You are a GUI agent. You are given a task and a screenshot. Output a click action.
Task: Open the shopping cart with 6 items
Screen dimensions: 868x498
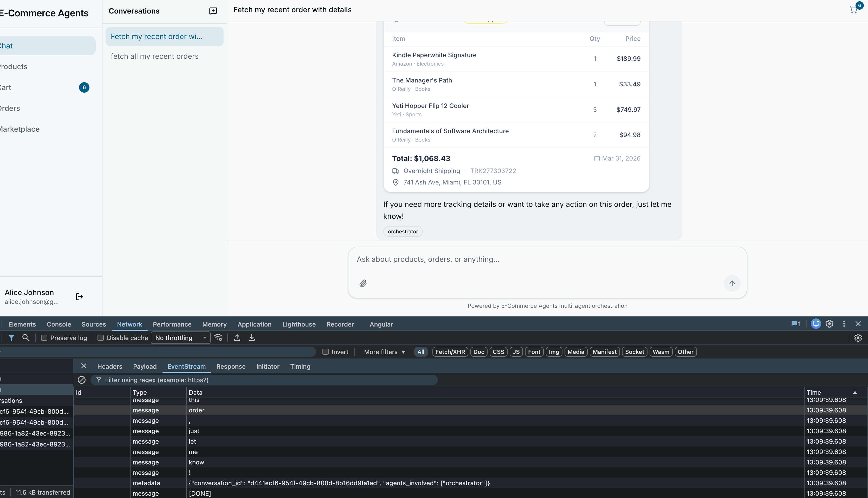click(853, 9)
